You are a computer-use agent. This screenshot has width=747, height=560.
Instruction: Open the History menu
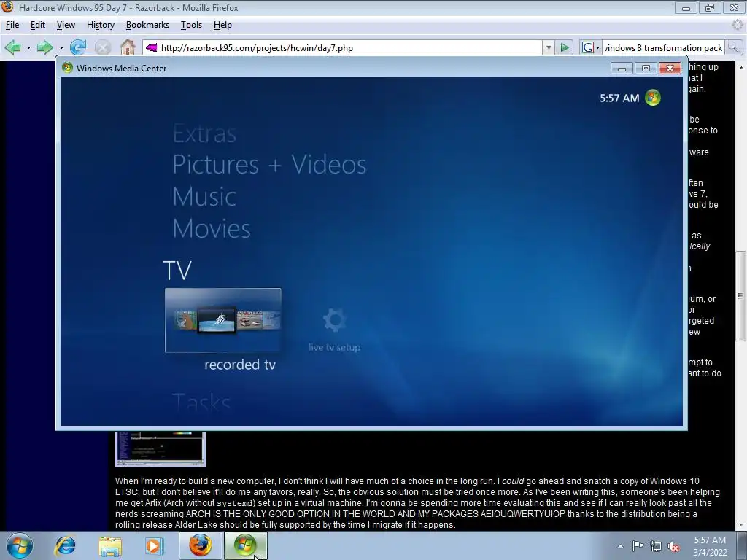pos(101,25)
